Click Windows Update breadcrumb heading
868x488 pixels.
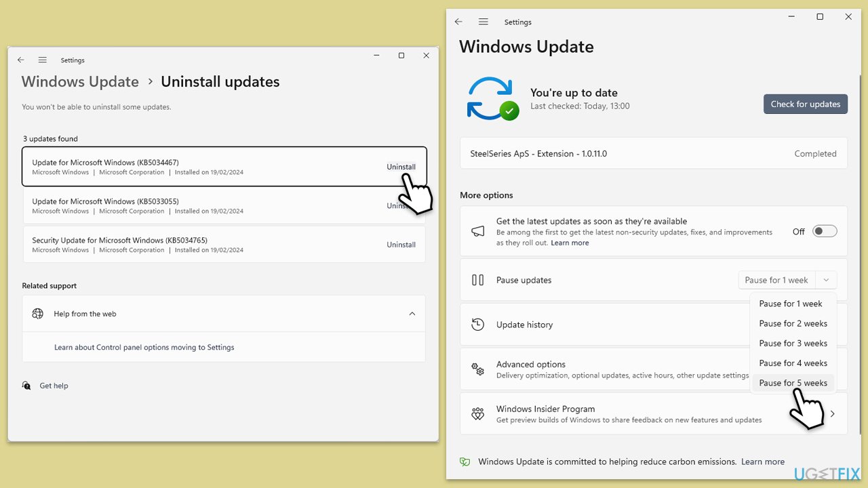click(80, 82)
